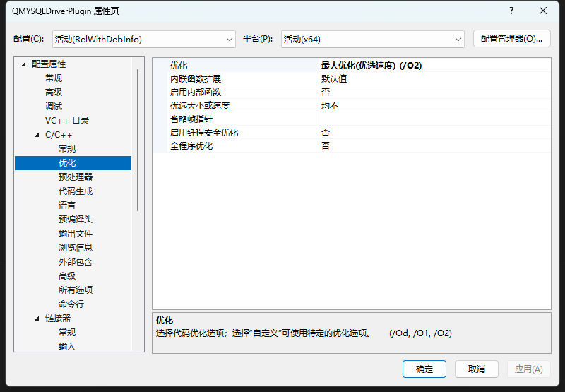
Task: Select 常规 under 配置属性
Action: (54, 78)
